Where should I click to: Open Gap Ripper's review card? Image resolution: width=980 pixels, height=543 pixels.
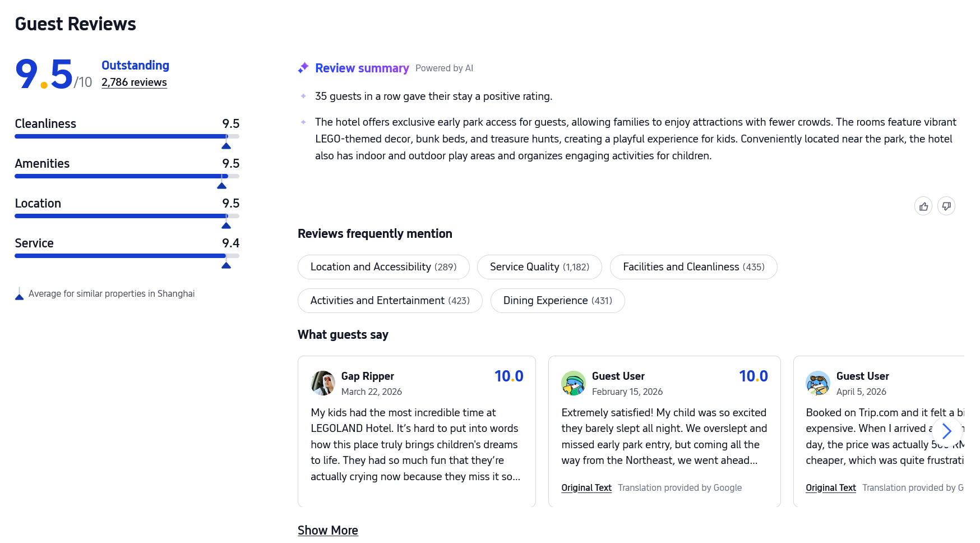click(417, 443)
